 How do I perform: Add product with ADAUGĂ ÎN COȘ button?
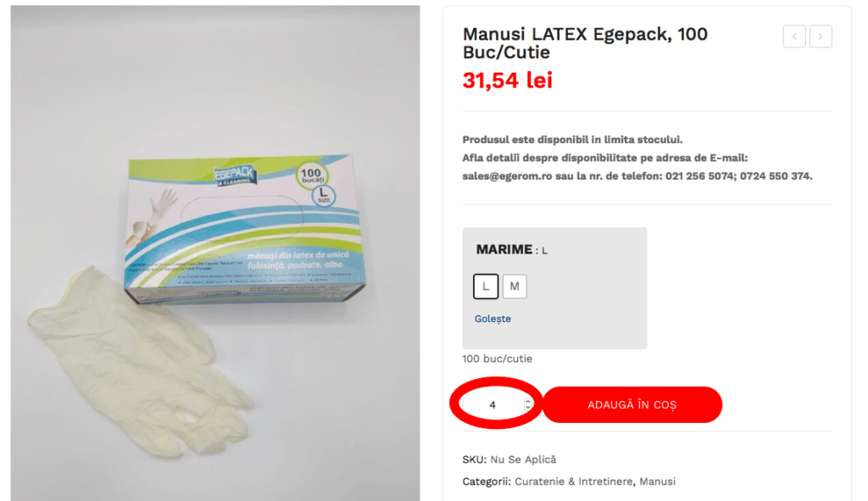click(x=632, y=404)
